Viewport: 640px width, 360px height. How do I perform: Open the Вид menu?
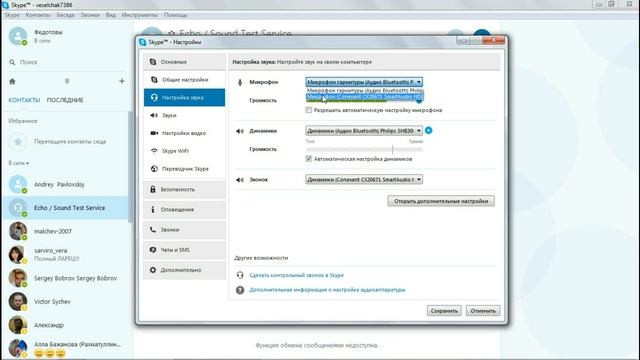(x=111, y=15)
